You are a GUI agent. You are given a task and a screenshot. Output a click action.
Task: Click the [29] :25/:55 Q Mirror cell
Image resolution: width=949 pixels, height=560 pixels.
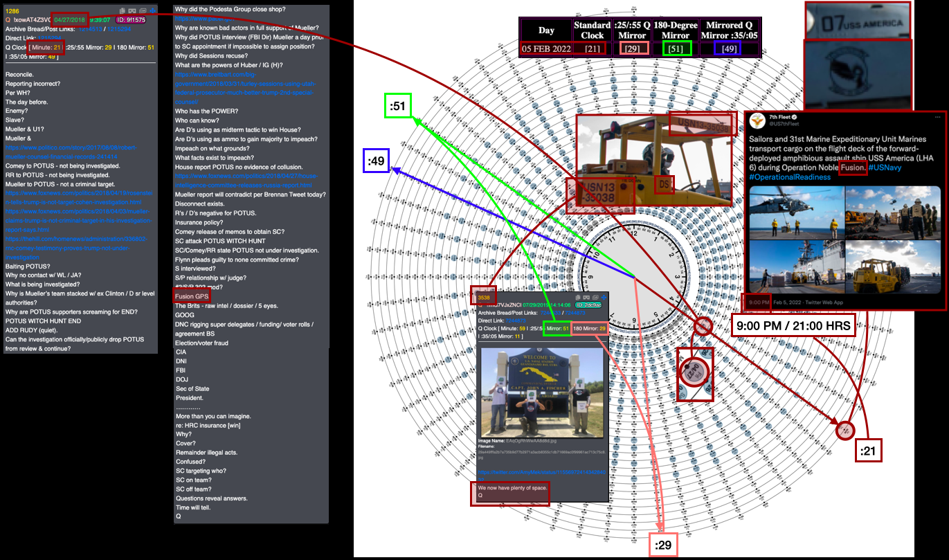coord(634,48)
